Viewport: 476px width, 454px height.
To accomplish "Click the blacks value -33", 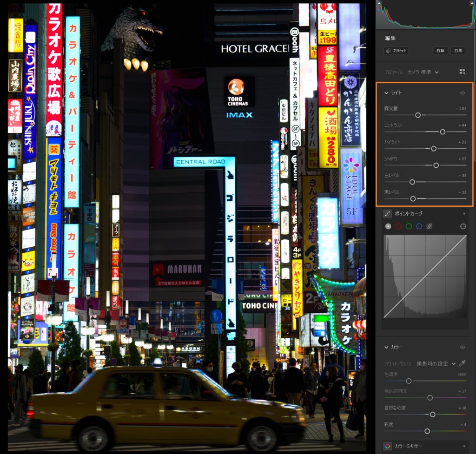I will (463, 192).
